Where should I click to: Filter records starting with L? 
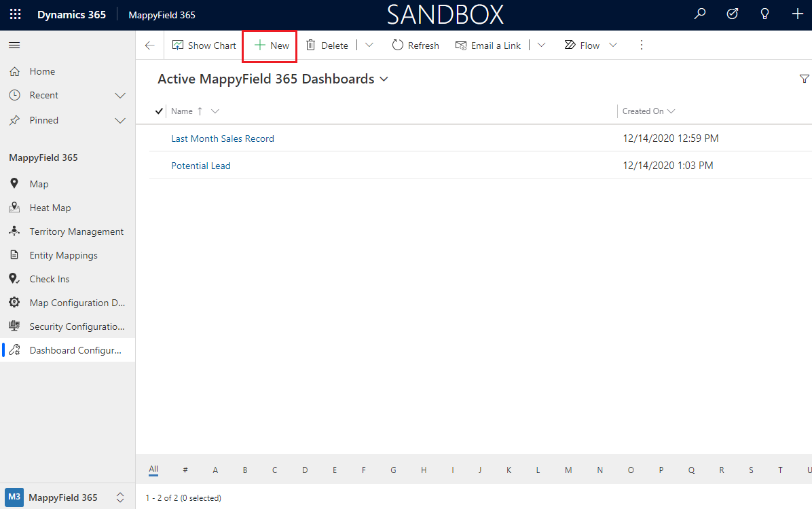pyautogui.click(x=538, y=470)
